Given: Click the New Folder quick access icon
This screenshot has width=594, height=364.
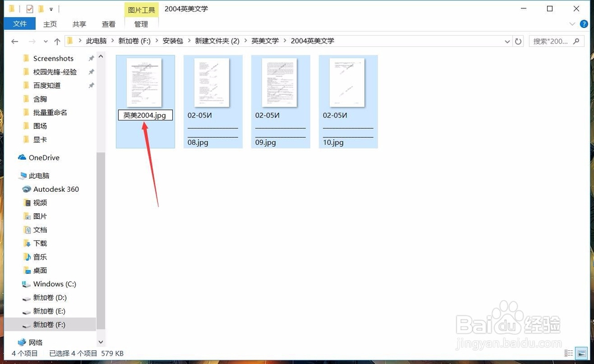Looking at the screenshot, I should pos(40,9).
